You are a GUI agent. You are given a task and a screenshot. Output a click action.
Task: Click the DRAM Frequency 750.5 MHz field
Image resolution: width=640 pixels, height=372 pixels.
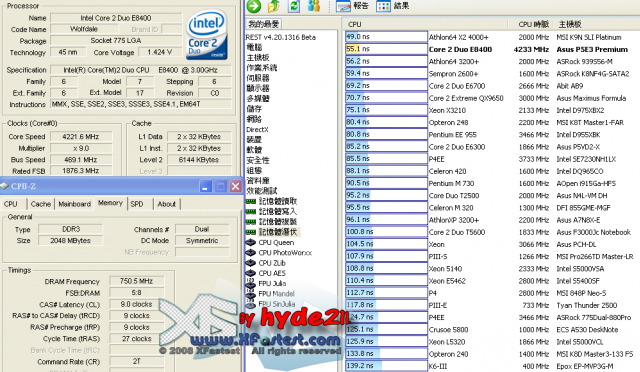[x=137, y=281]
